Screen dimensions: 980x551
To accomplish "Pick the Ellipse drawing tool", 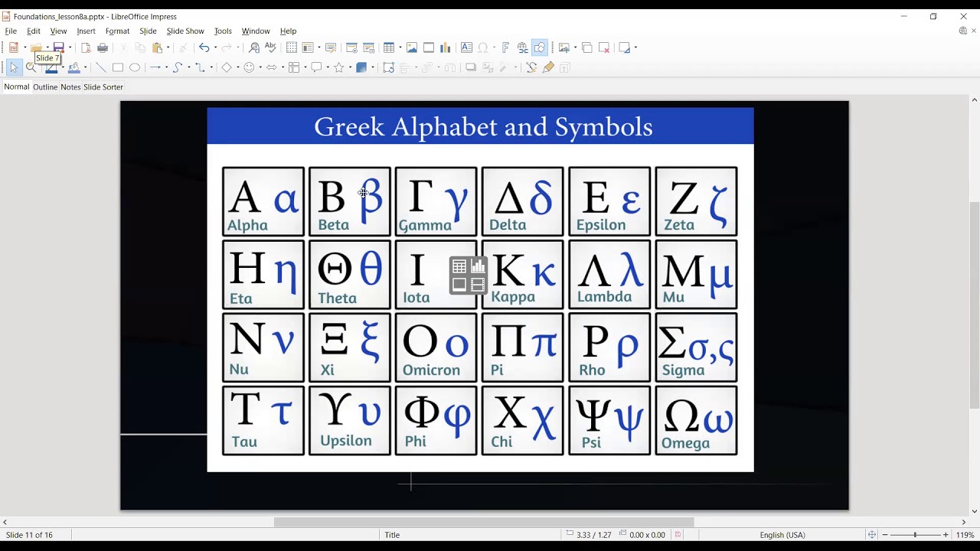I will click(135, 67).
